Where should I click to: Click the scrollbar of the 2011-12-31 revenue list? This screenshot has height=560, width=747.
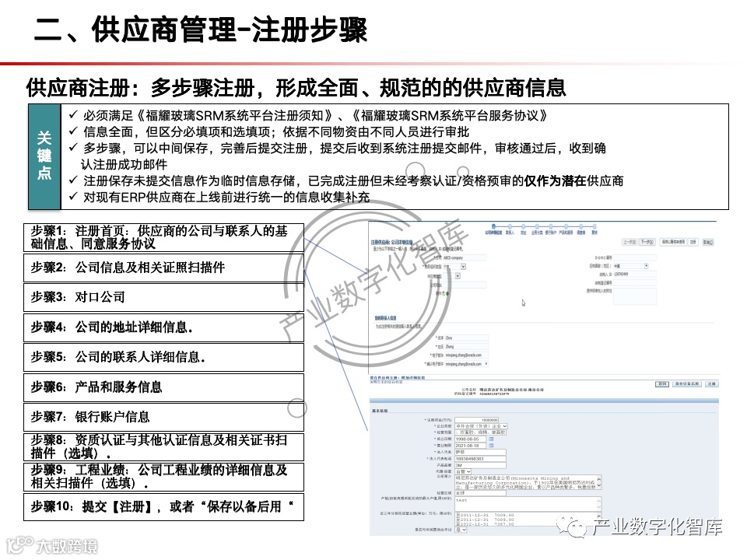pos(599,519)
